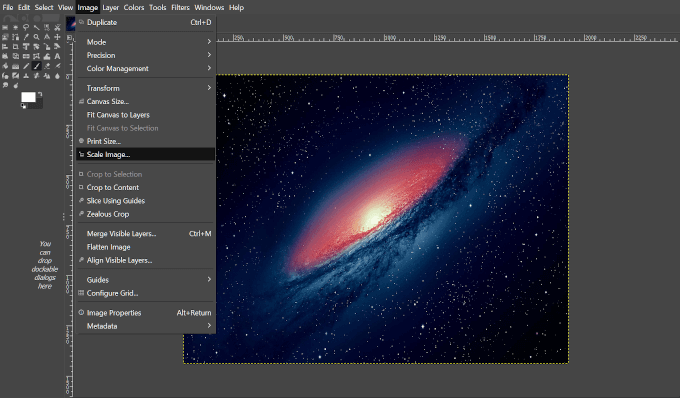Select the Zoom magnifier tool
The image size is (680, 398).
point(36,37)
